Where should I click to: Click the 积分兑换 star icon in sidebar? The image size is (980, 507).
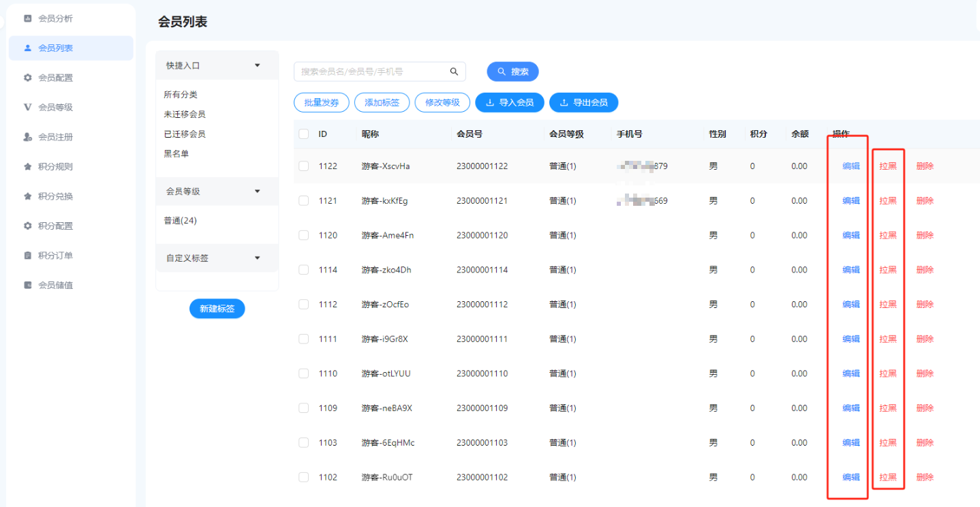tap(28, 196)
